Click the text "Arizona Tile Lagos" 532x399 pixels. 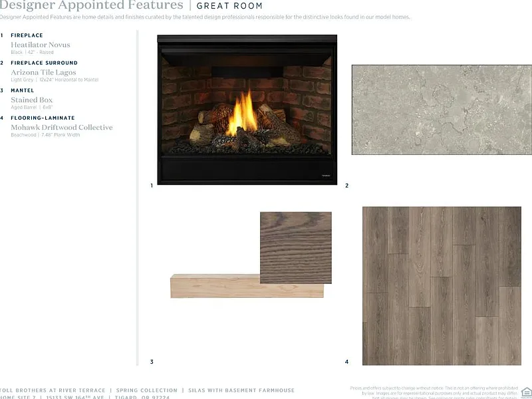[x=43, y=72]
